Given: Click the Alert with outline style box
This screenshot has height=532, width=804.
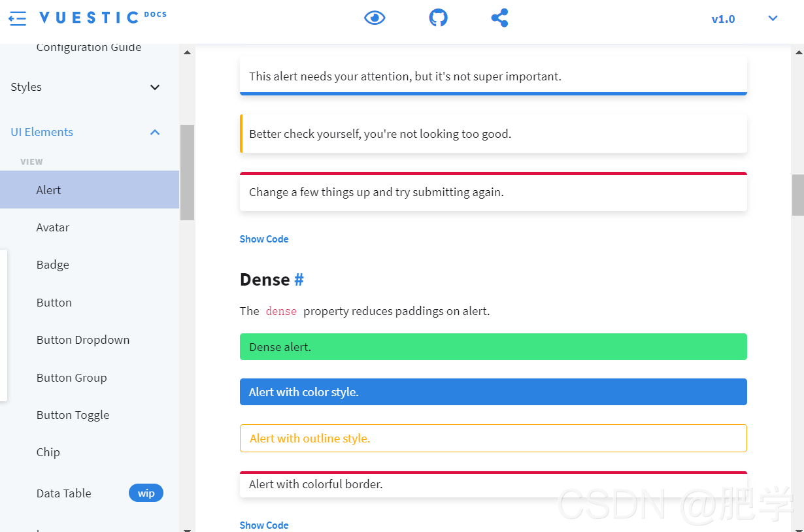Looking at the screenshot, I should pos(494,439).
